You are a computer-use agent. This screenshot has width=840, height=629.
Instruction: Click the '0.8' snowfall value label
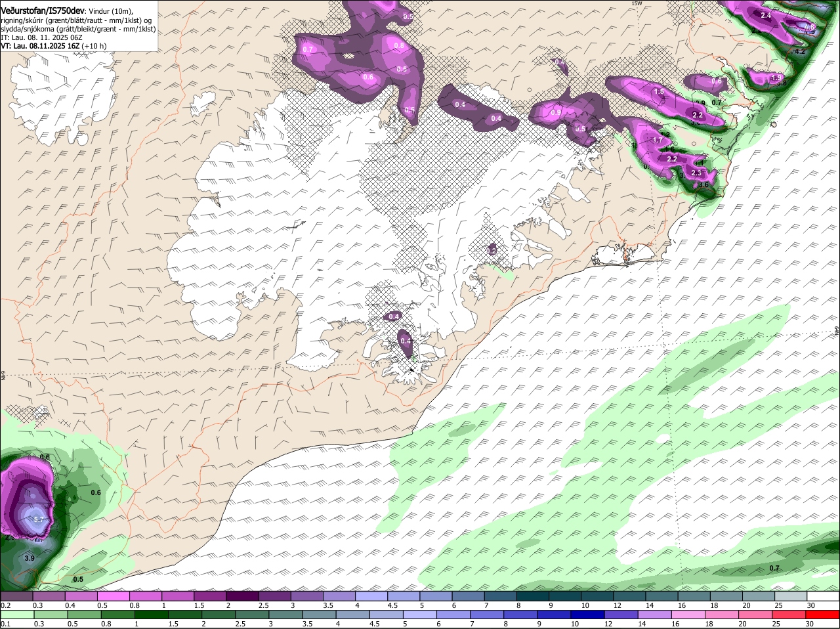point(399,45)
